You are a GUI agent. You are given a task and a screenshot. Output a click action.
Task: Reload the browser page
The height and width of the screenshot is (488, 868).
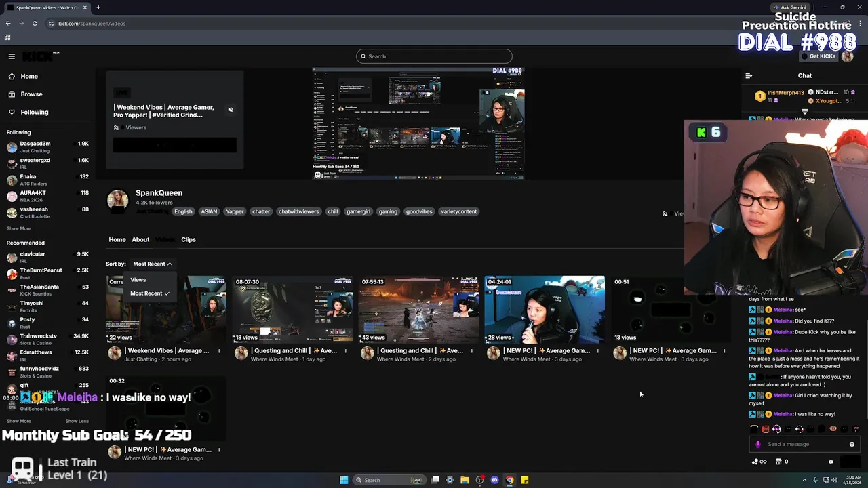tap(35, 23)
